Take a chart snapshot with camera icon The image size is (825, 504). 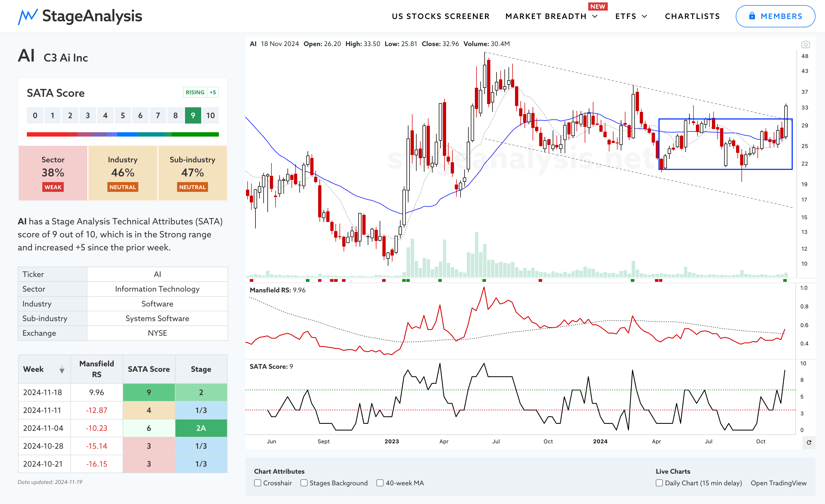coord(805,44)
